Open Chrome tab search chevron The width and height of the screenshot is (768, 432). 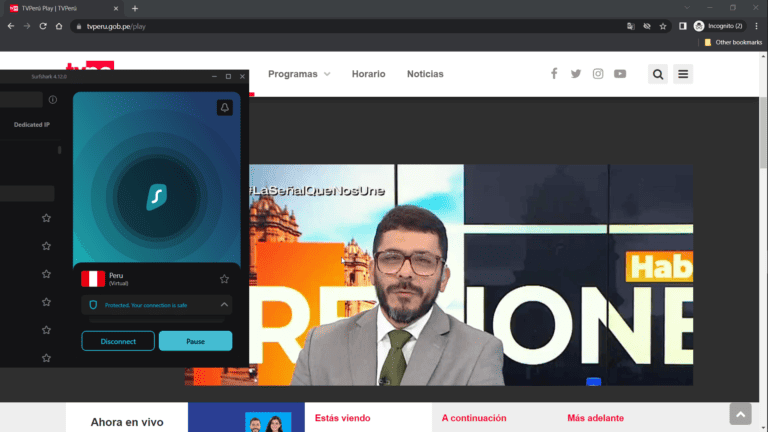pos(687,8)
